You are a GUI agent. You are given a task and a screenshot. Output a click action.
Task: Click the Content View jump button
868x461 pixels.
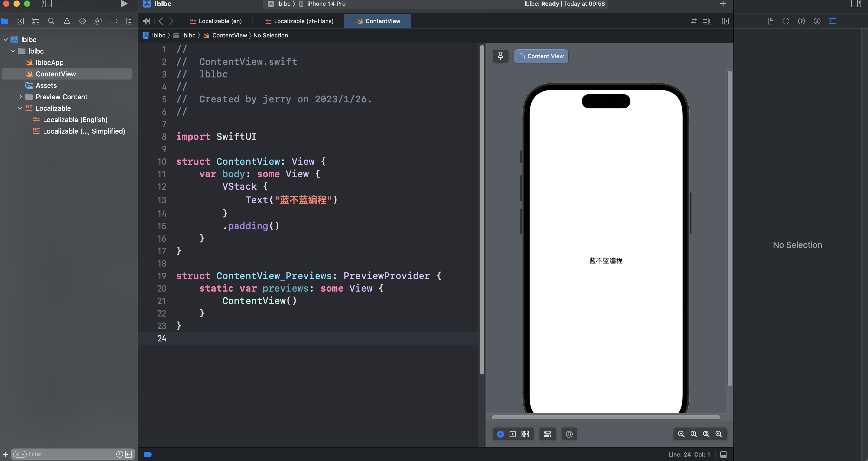pyautogui.click(x=541, y=56)
